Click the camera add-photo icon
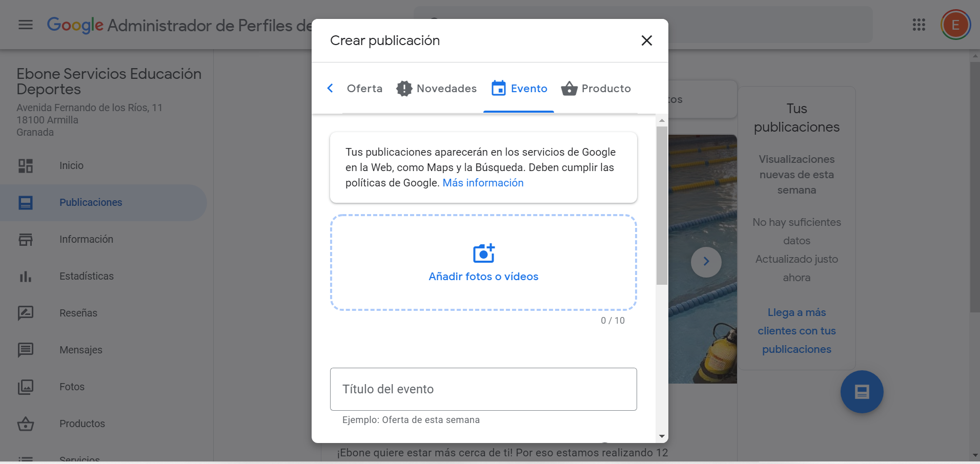 pos(483,253)
